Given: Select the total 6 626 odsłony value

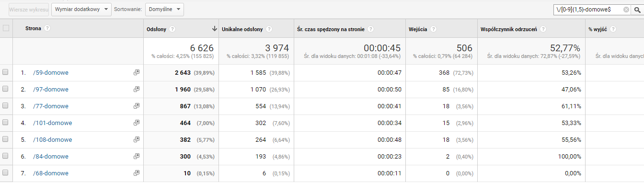Looking at the screenshot, I should (x=202, y=48).
